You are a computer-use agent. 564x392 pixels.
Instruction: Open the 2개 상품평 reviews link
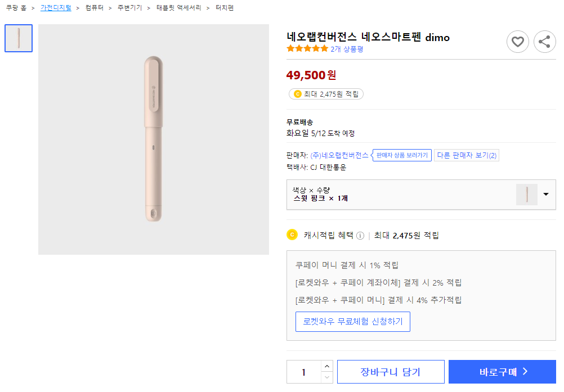(347, 49)
